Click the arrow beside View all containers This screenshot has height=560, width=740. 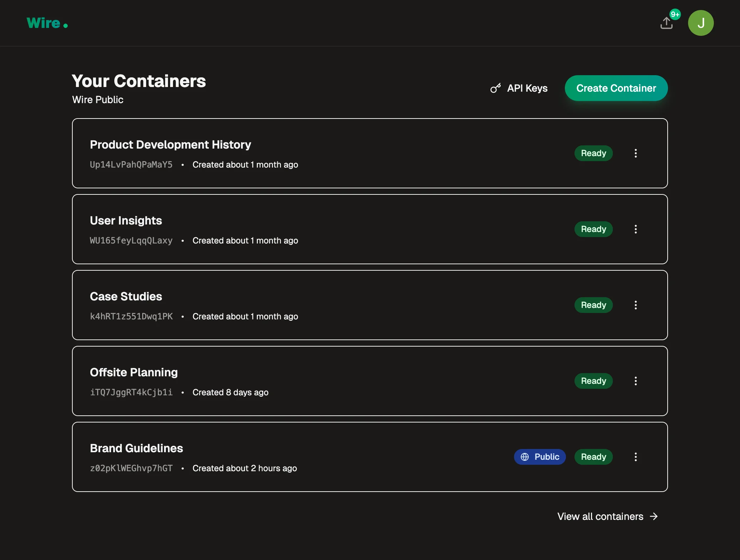[654, 516]
